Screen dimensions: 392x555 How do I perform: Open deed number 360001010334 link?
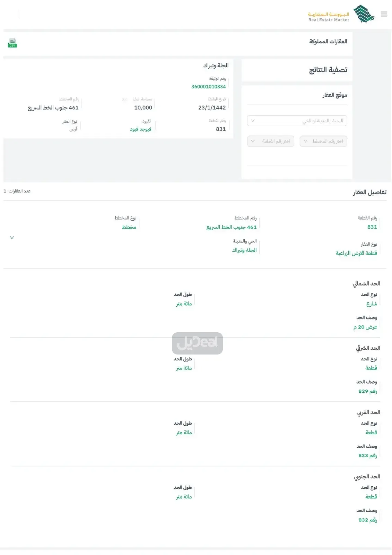point(209,87)
